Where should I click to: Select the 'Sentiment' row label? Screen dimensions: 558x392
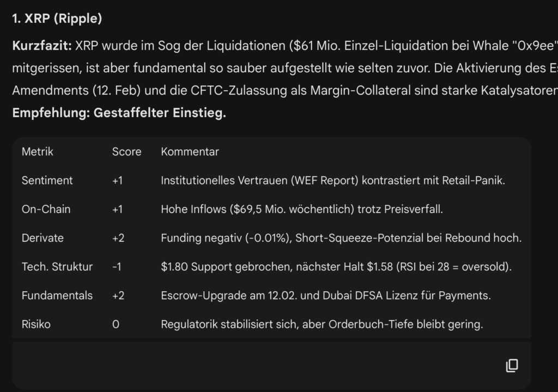point(47,181)
